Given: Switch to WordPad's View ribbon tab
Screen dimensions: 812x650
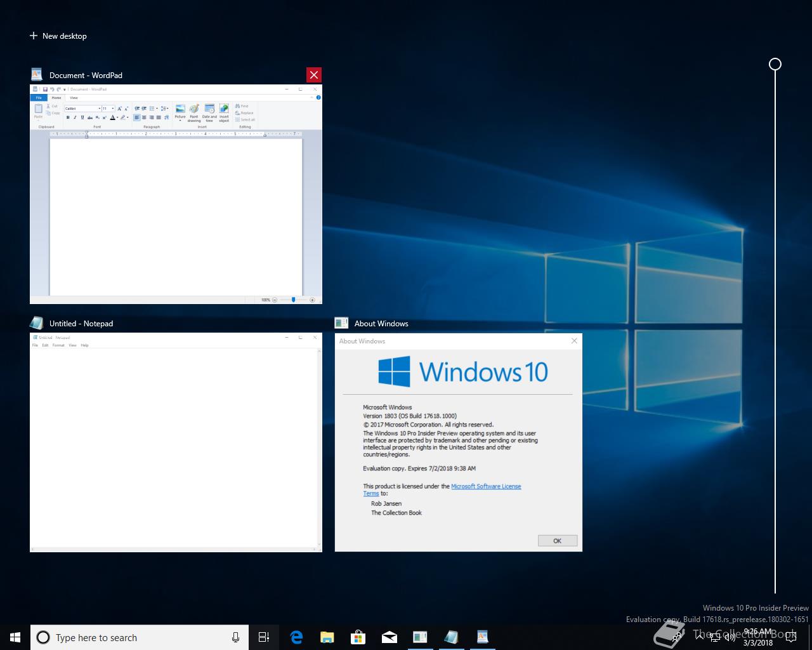Looking at the screenshot, I should click(x=74, y=98).
